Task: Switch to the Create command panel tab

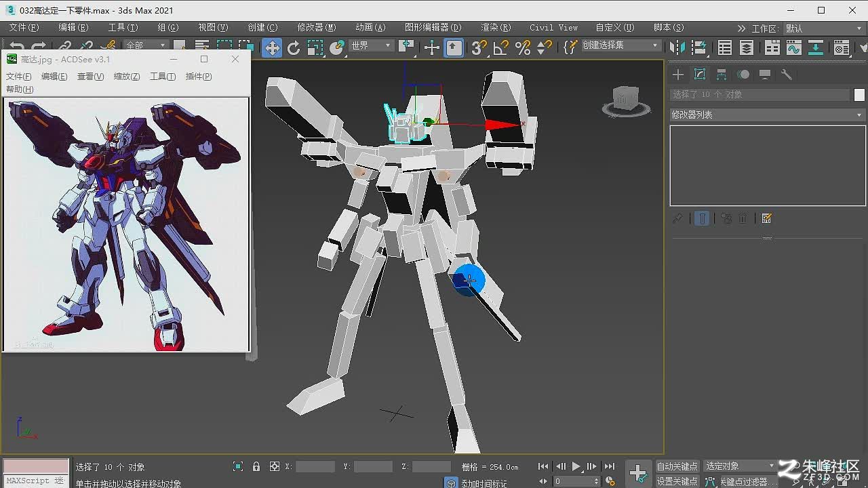Action: 678,75
